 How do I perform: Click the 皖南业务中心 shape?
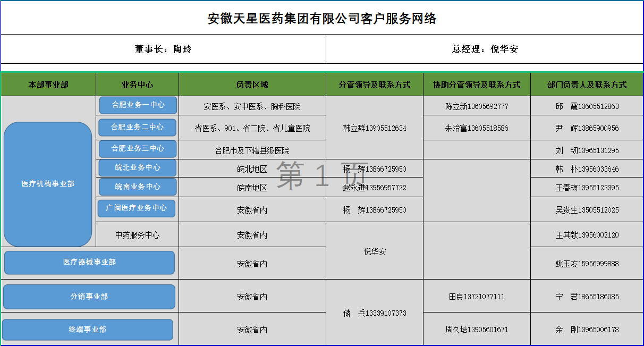pyautogui.click(x=138, y=187)
